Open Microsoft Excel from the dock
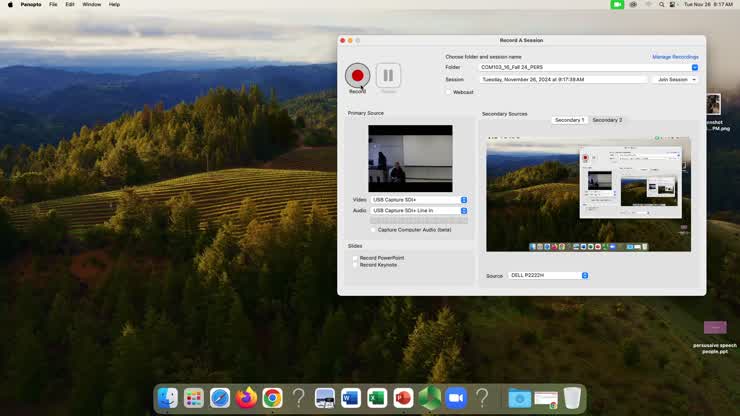Screen dimensions: 740x416 [x=377, y=398]
